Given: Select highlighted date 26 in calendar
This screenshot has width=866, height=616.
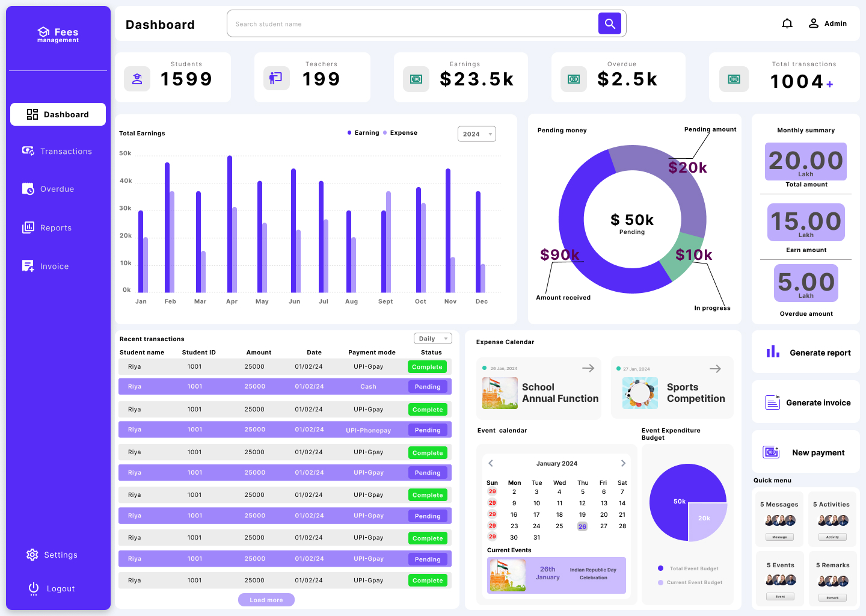Looking at the screenshot, I should click(x=582, y=526).
